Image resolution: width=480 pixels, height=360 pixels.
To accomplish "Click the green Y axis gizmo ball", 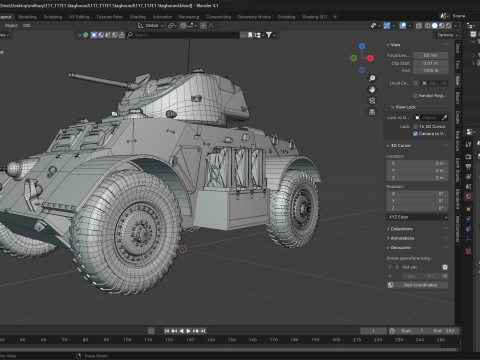I will click(x=354, y=58).
